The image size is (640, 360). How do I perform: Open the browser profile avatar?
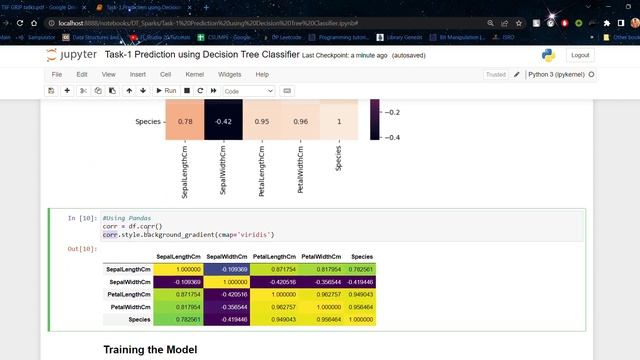[635, 23]
